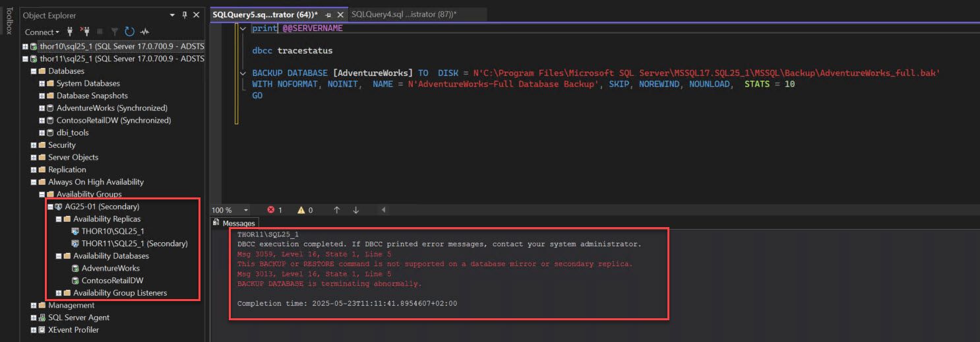Click 'BACKUP DATABASE is terminating abnormally.' message

pyautogui.click(x=329, y=284)
